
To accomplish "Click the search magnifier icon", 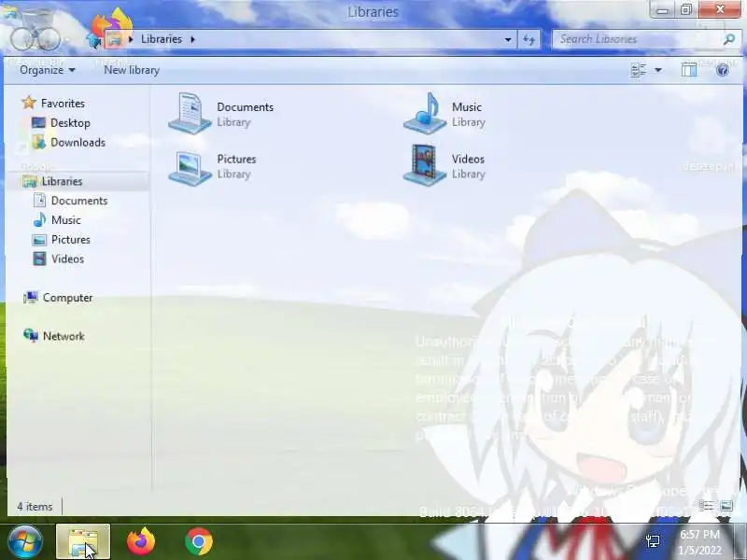I will point(729,39).
